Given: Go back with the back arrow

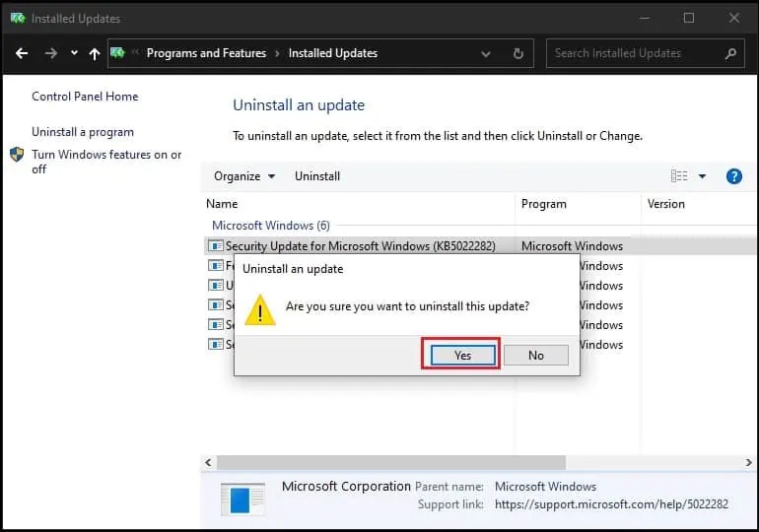Looking at the screenshot, I should (22, 53).
